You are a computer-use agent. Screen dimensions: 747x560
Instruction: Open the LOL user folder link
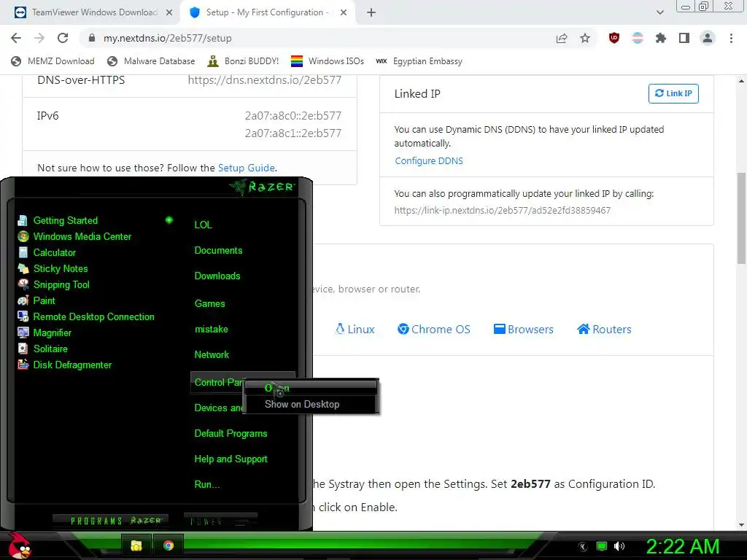coord(203,225)
